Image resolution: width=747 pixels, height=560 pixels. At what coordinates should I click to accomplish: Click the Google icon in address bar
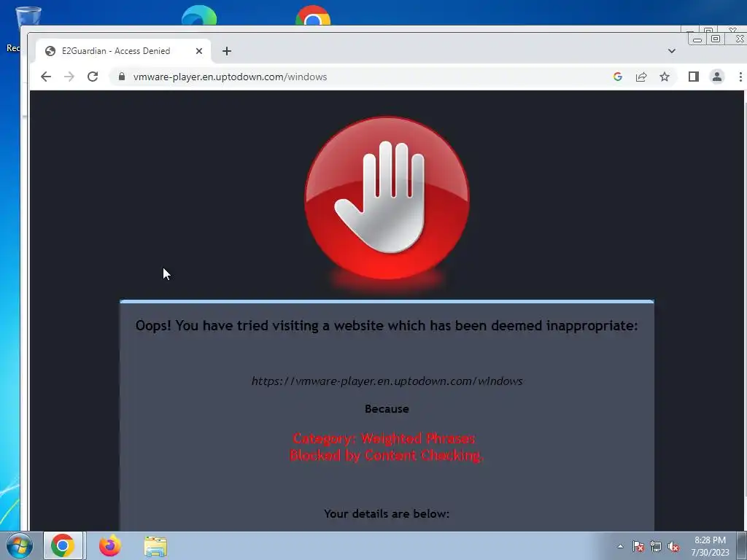pyautogui.click(x=617, y=77)
